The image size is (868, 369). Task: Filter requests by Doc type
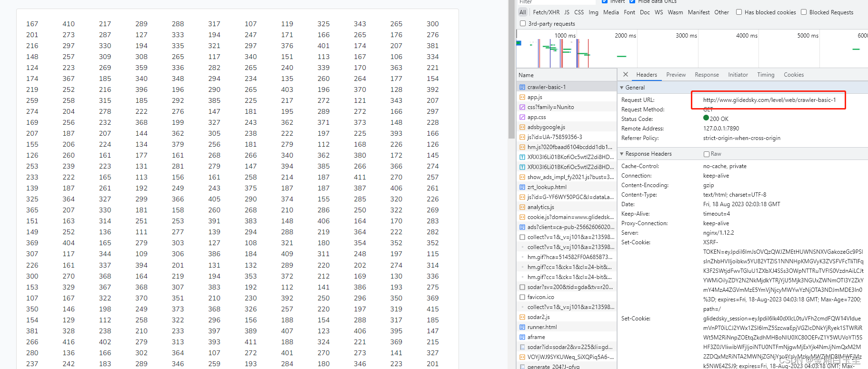(x=645, y=12)
